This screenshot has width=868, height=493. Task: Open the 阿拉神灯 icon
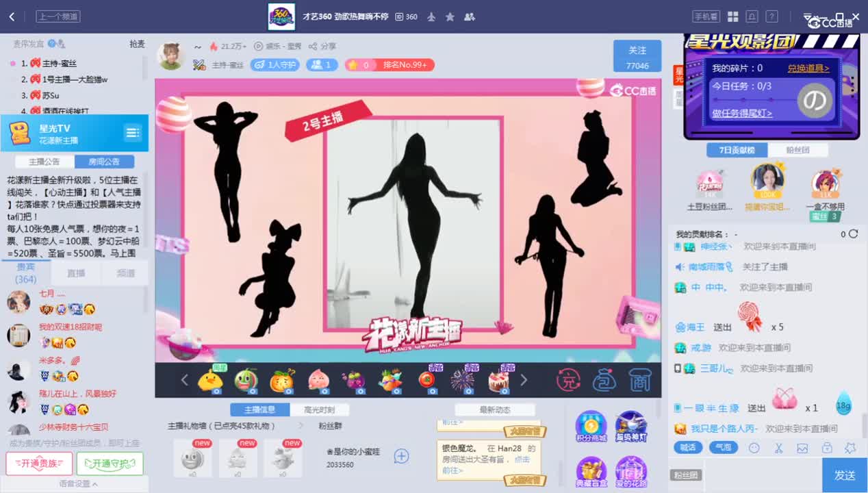[x=631, y=427]
